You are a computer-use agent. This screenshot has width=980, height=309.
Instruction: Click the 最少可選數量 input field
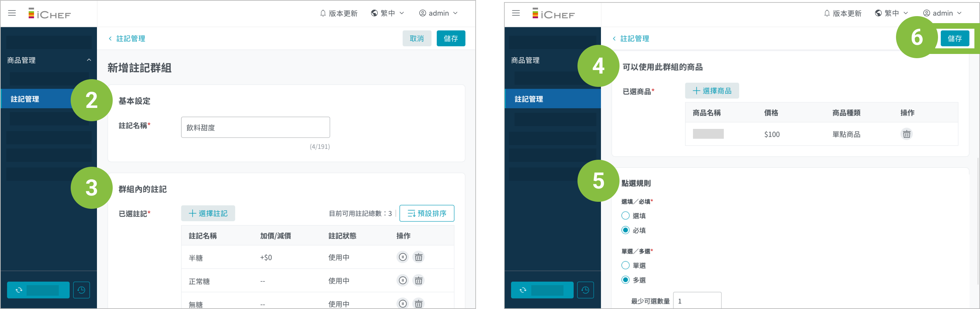[697, 301]
